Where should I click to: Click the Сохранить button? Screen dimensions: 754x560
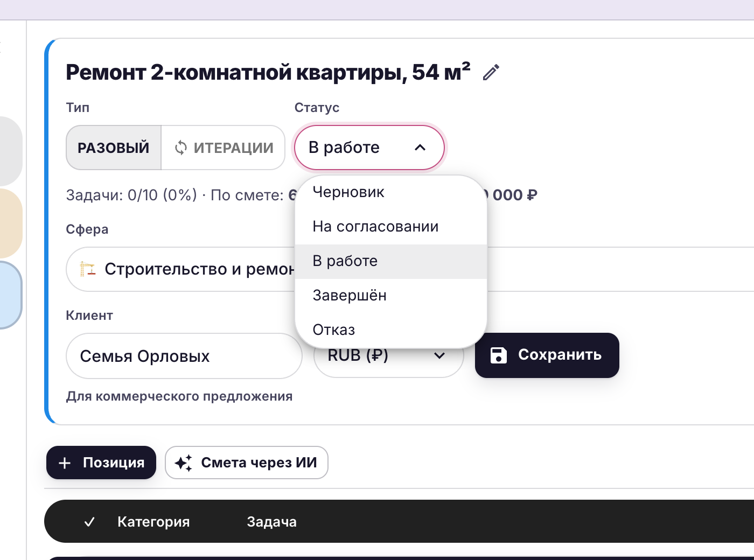coord(547,355)
